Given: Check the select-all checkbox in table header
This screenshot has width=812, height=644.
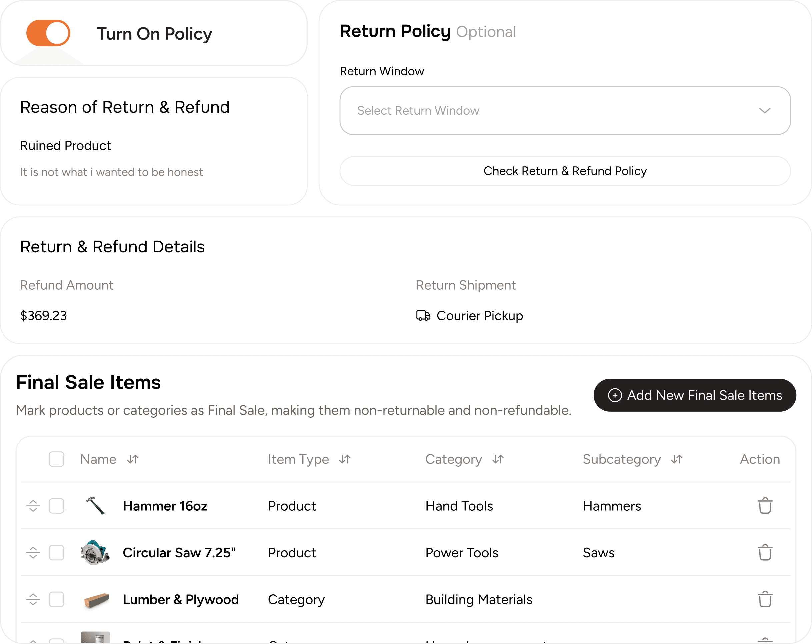Looking at the screenshot, I should (56, 459).
